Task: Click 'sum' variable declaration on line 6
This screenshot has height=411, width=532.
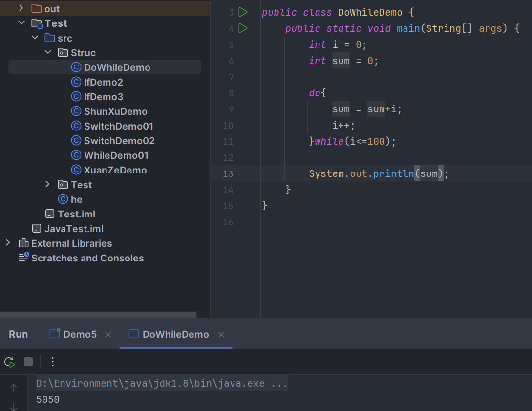Action: 340,61
